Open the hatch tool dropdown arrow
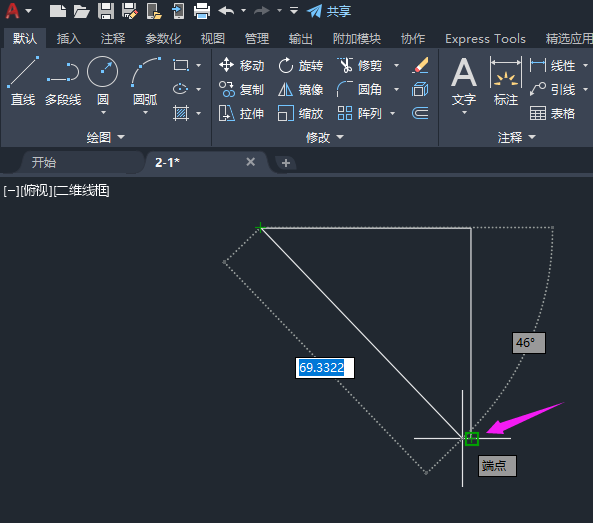Viewport: 593px width, 523px height. tap(199, 113)
